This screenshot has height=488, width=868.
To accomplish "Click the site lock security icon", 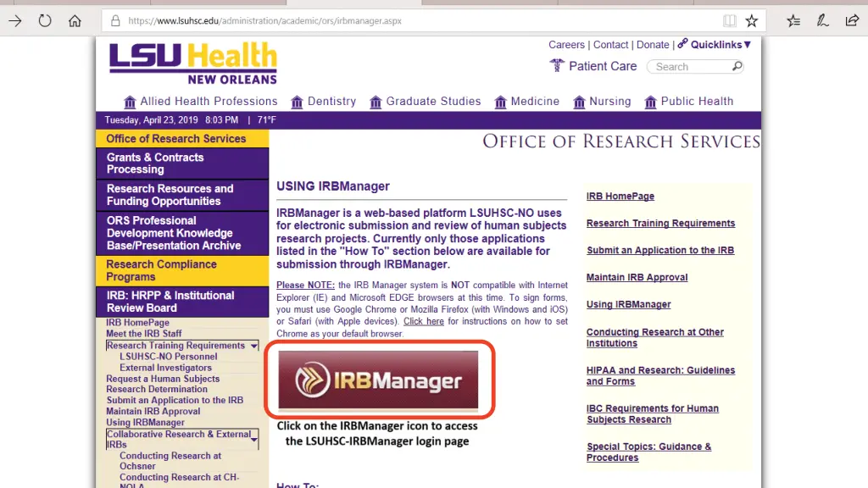I will tap(115, 21).
